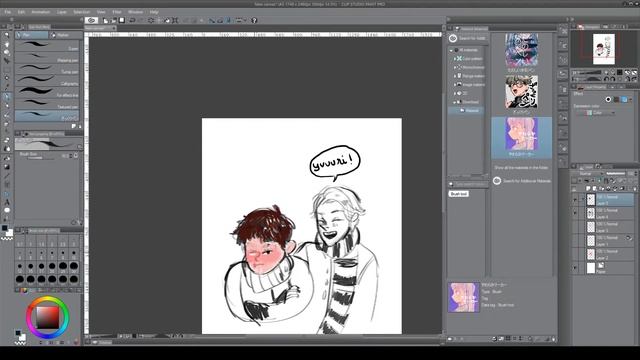Click the Open file icon
This screenshot has width=640, height=360.
click(x=113, y=20)
